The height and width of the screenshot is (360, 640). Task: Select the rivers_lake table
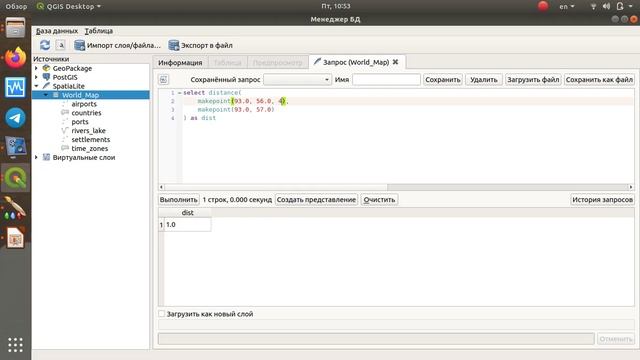(89, 131)
